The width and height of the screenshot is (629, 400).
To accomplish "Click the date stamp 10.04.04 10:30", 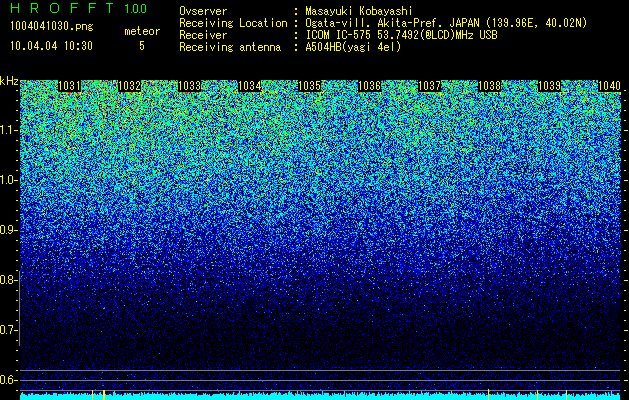I will pyautogui.click(x=51, y=46).
